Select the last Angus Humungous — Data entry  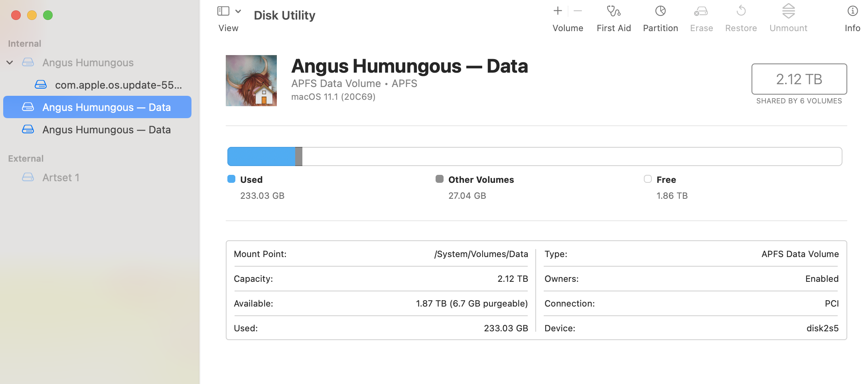[106, 130]
